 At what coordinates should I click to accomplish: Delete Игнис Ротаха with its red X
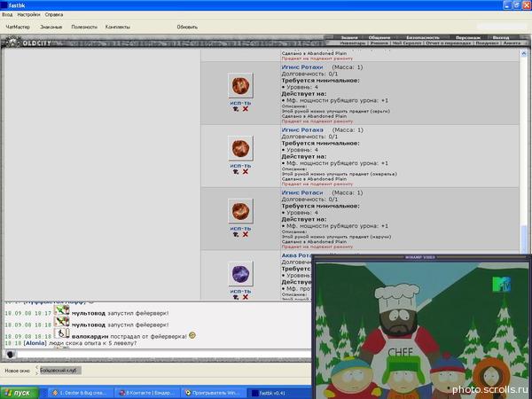click(246, 172)
